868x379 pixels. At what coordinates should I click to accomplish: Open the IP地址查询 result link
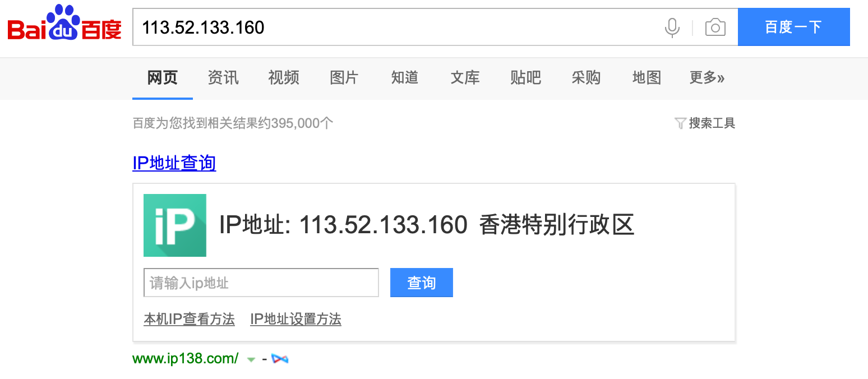point(174,163)
